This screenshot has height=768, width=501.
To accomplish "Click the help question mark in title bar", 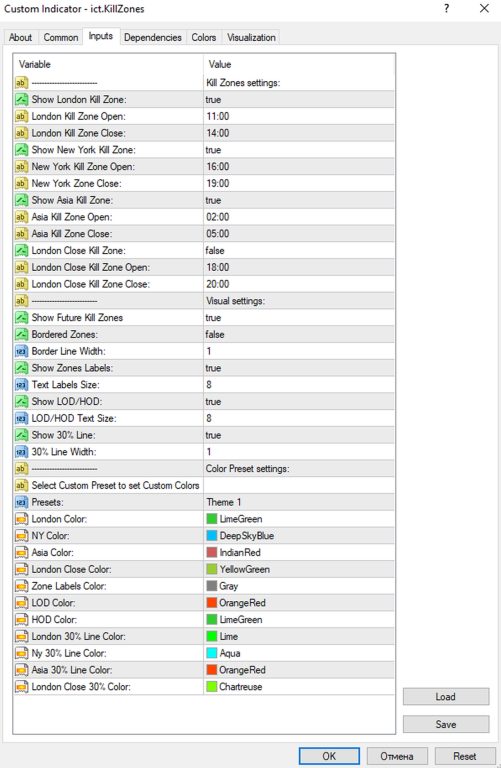I will point(447,8).
